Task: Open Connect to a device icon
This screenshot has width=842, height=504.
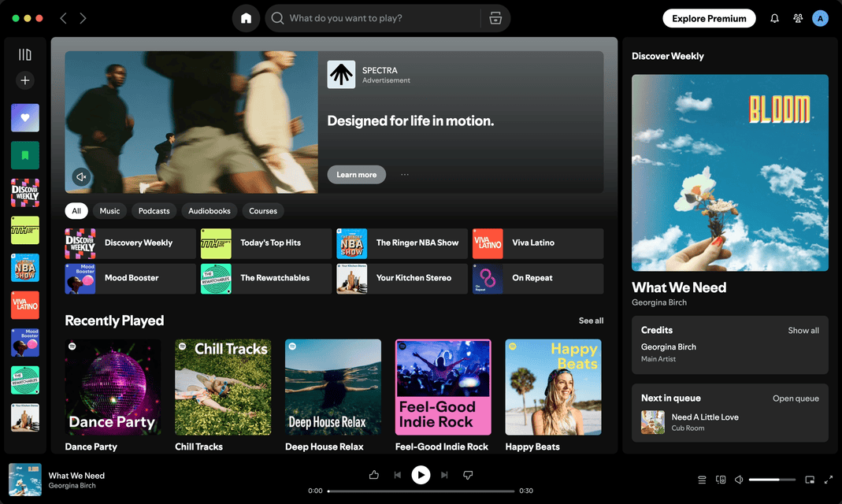Action: [x=721, y=480]
